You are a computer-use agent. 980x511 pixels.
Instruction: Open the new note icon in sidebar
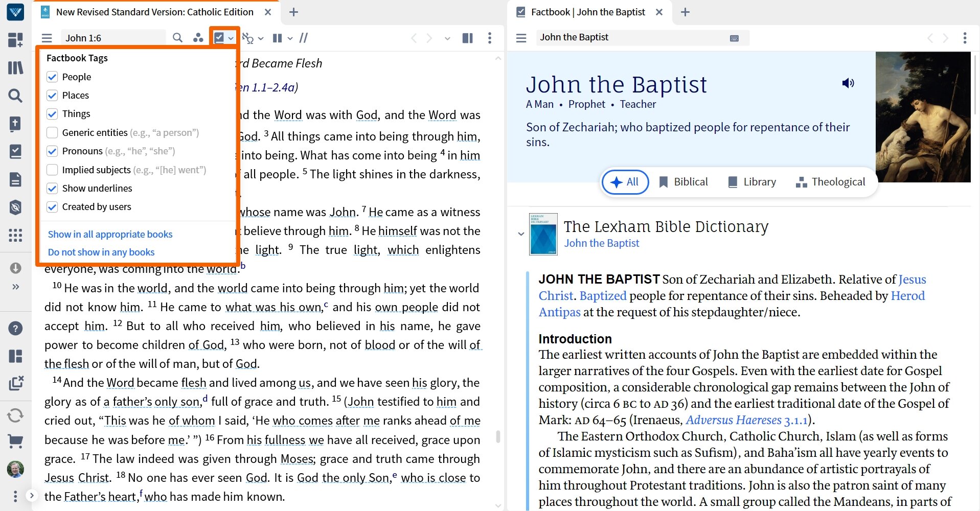coord(15,124)
